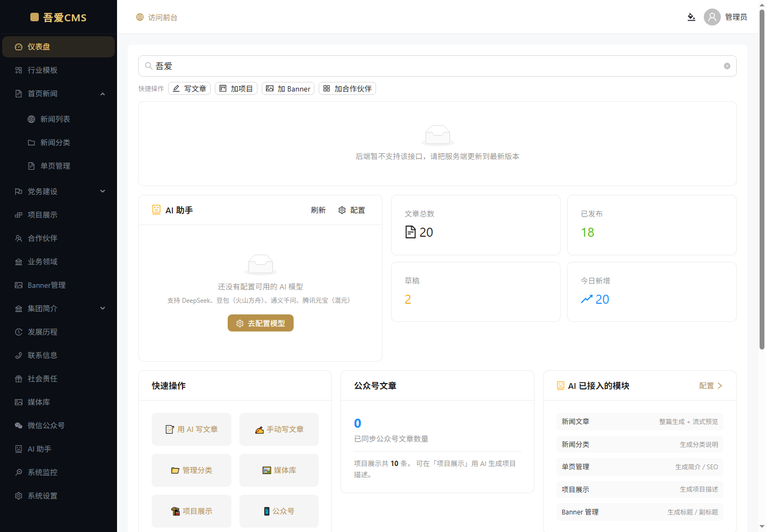Click the 仪表盘 dashboard icon in sidebar
Viewport: 766px width, 532px height.
[x=19, y=47]
